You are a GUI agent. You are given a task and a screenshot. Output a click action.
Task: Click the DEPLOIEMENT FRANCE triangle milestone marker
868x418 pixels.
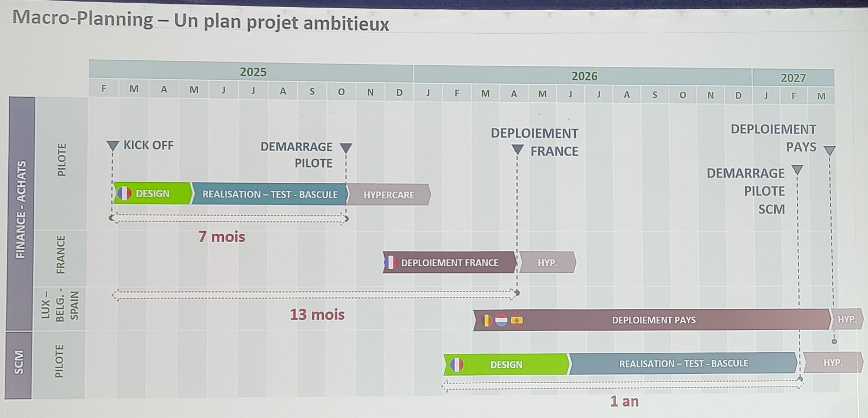click(x=518, y=149)
